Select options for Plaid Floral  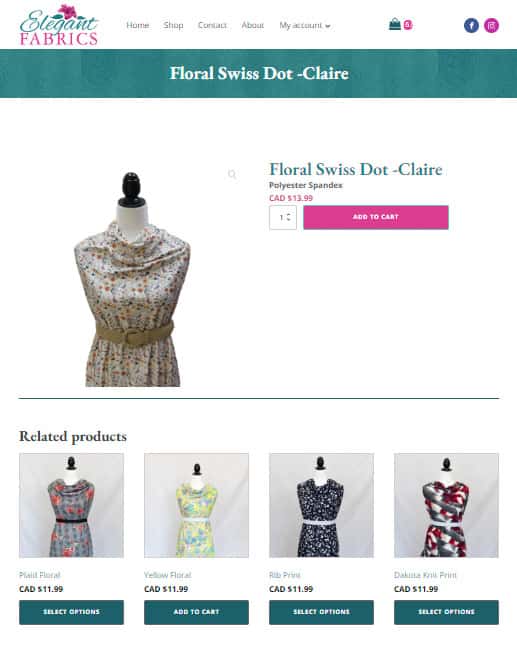coord(71,612)
